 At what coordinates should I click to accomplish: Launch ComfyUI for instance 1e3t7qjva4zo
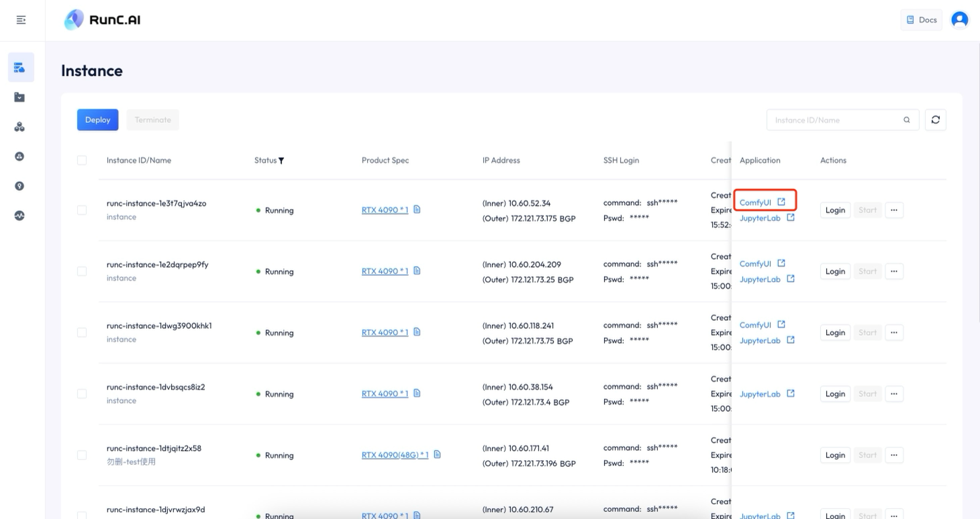click(763, 202)
